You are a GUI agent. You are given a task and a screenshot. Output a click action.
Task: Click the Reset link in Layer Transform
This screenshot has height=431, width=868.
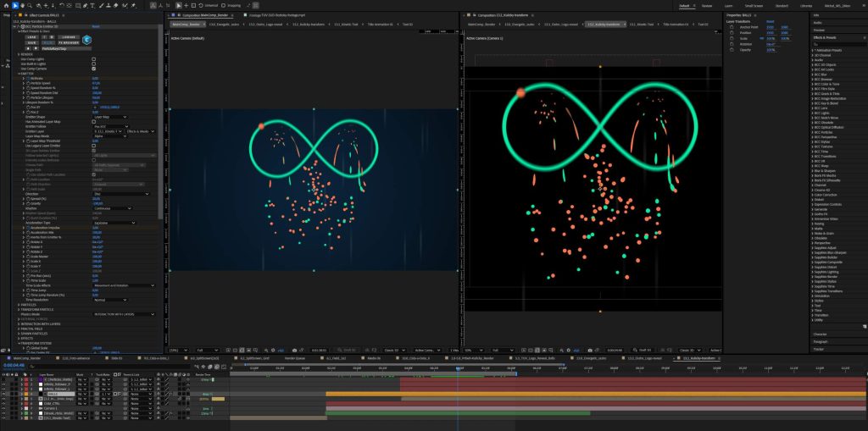pos(770,21)
